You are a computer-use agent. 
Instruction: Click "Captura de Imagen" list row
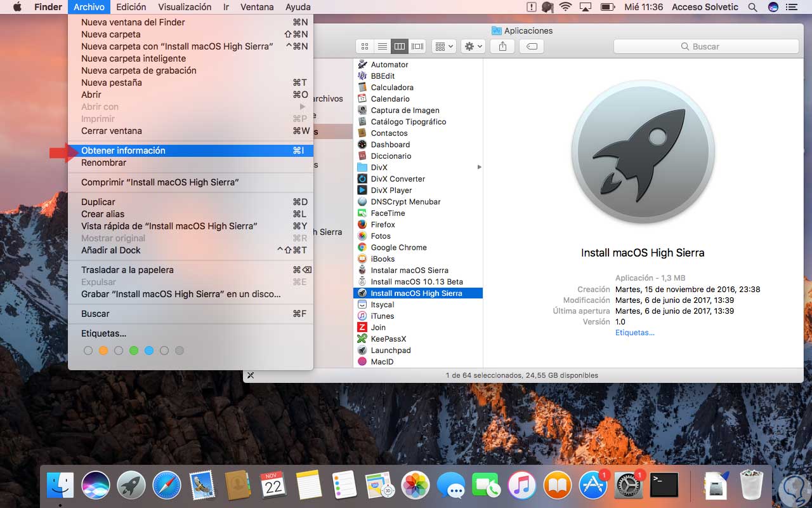tap(418, 110)
